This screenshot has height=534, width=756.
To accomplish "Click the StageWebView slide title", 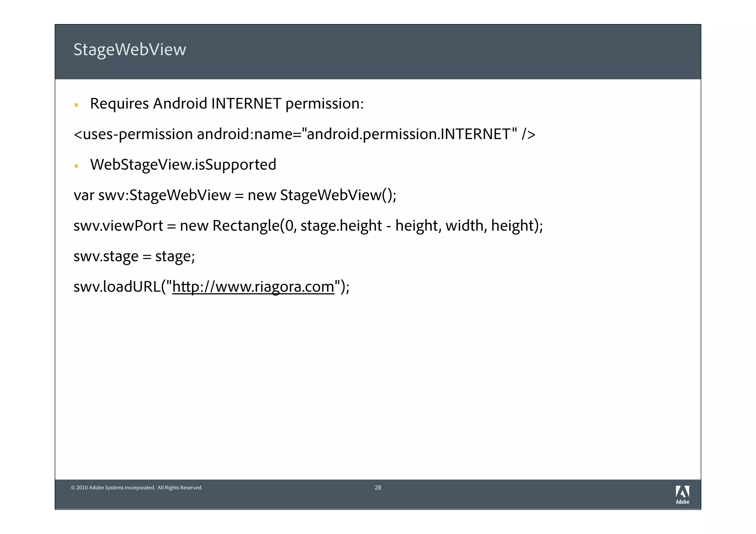I will coord(130,50).
